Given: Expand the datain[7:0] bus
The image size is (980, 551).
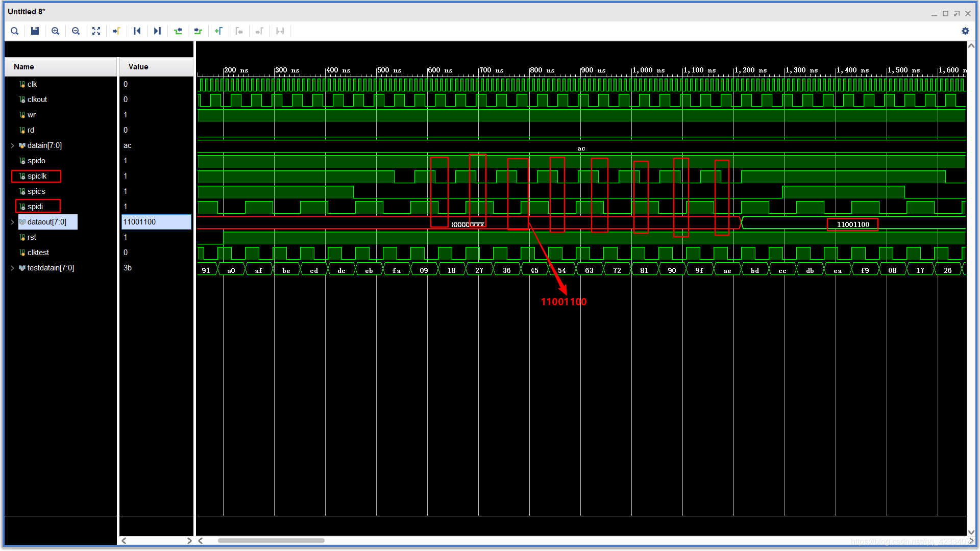Looking at the screenshot, I should [12, 146].
